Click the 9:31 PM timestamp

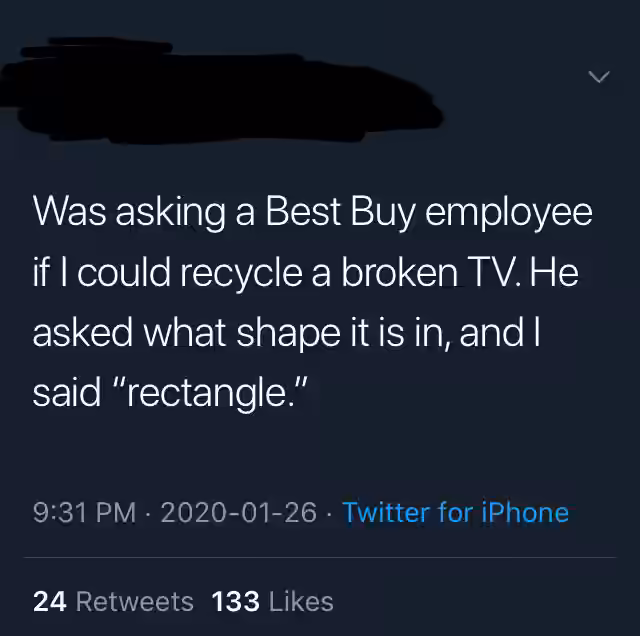point(84,512)
